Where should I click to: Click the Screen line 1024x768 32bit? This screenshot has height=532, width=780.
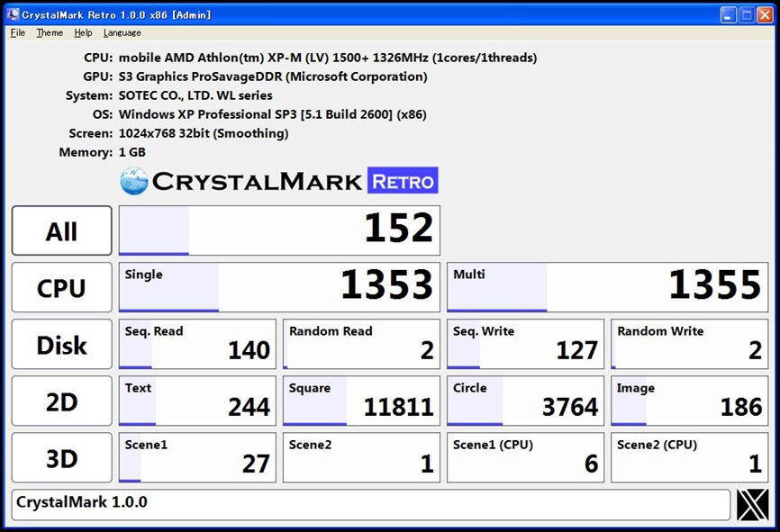pyautogui.click(x=204, y=133)
